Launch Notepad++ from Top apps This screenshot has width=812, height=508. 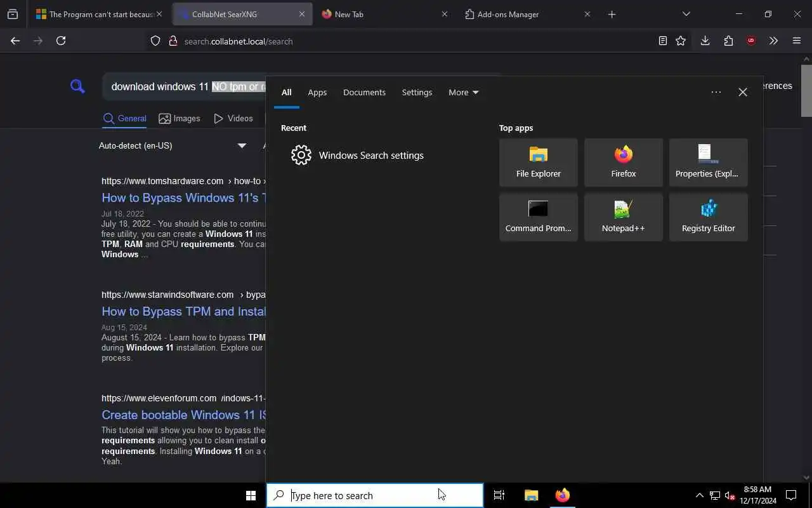tap(623, 217)
